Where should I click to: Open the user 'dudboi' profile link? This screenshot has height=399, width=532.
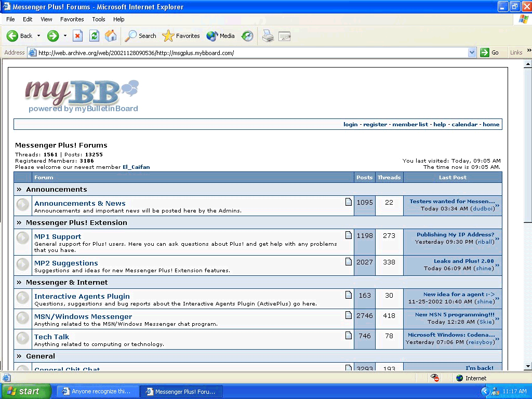[483, 209]
